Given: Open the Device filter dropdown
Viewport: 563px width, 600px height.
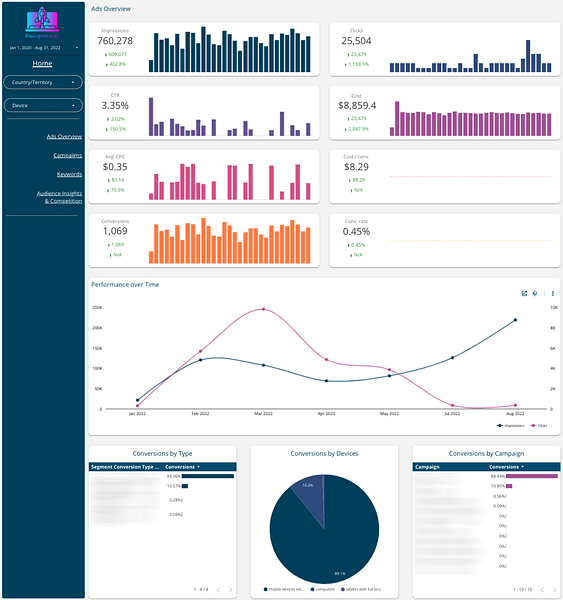Looking at the screenshot, I should 43,105.
